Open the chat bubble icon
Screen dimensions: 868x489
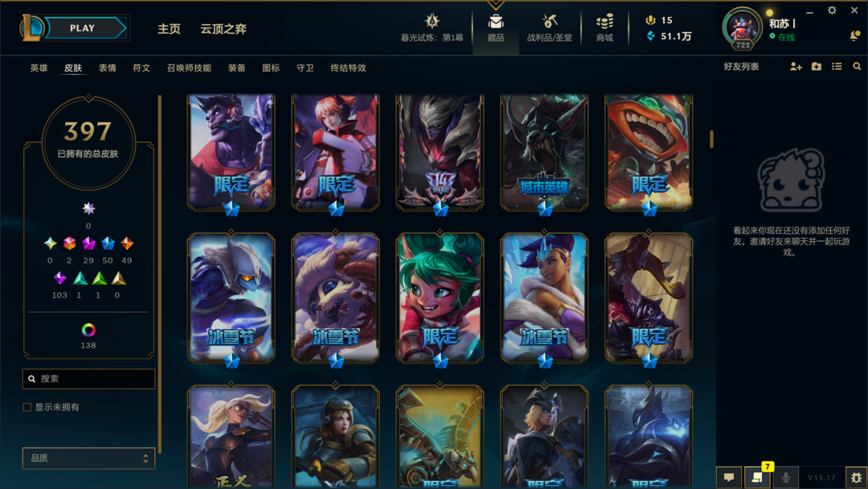pos(729,477)
